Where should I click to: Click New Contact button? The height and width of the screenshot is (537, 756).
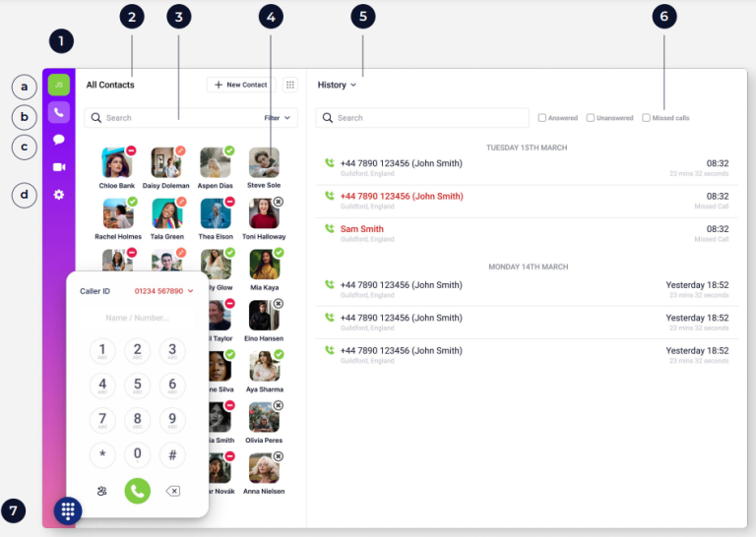241,85
